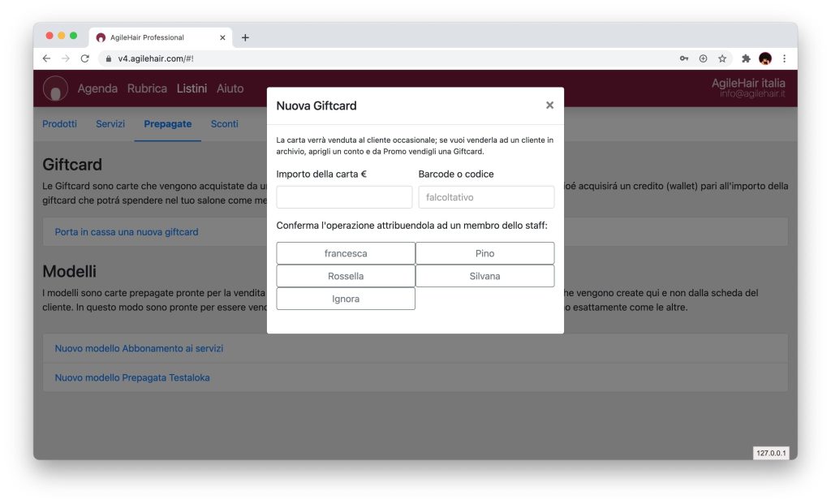Click the Chrome profile avatar
This screenshot has width=831, height=504.
(x=765, y=58)
